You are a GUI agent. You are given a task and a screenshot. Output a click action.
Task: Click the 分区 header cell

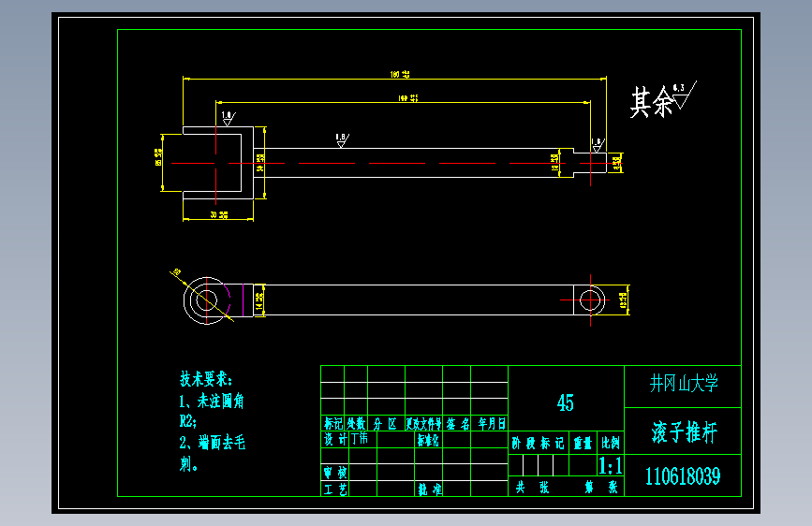385,423
